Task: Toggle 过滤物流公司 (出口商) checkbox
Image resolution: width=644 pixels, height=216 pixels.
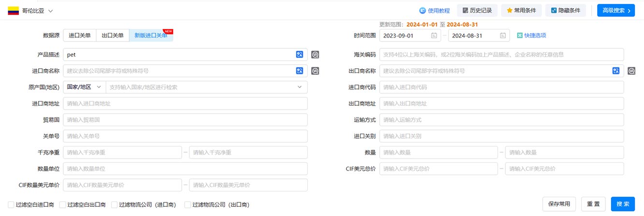Action: click(x=188, y=204)
